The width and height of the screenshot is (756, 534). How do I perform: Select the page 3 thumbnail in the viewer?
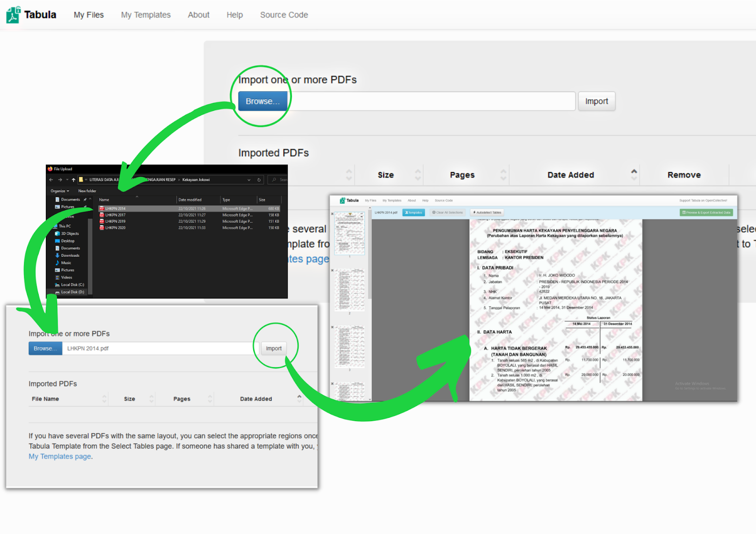point(350,347)
